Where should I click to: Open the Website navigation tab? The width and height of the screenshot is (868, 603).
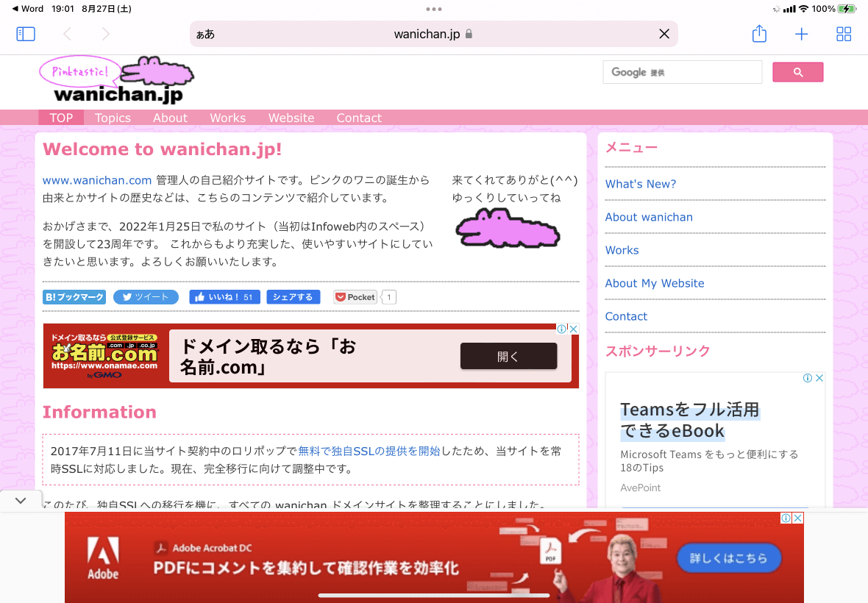click(x=291, y=118)
